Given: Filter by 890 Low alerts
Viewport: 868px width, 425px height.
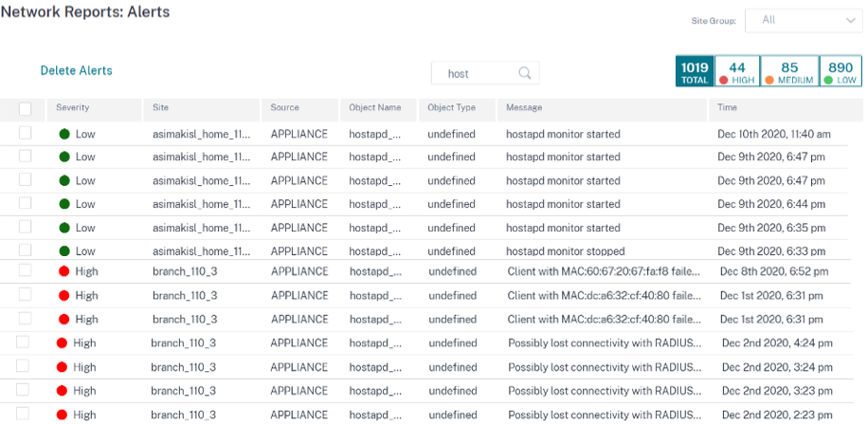Looking at the screenshot, I should tap(841, 73).
